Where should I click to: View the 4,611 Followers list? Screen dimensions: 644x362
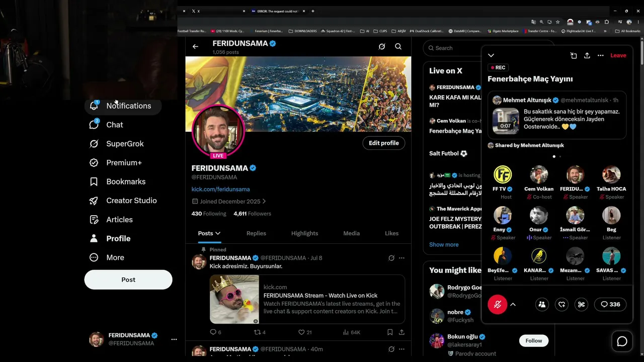252,214
